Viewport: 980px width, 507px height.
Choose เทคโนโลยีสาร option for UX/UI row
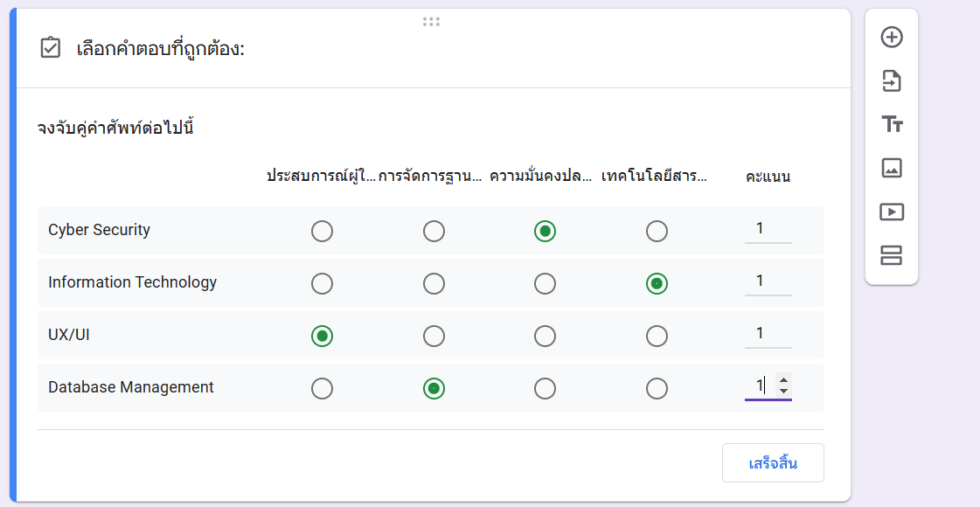pos(657,336)
